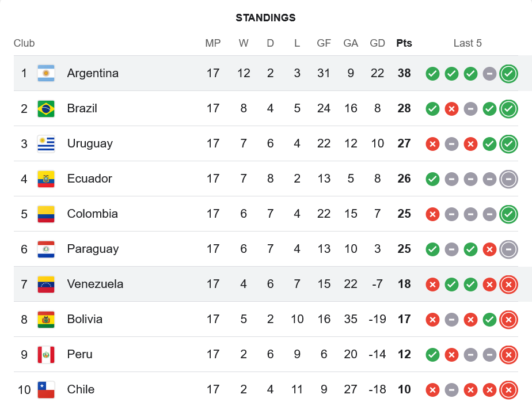This screenshot has height=417, width=532.
Task: Click the Argentina flag icon
Action: (46, 73)
